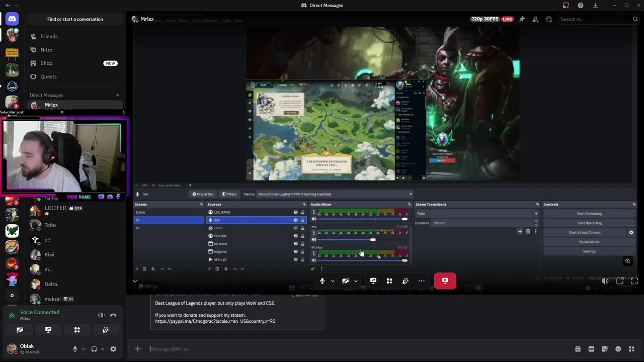
Task: Click Studio Mode in streamed OBS
Action: [x=589, y=242]
